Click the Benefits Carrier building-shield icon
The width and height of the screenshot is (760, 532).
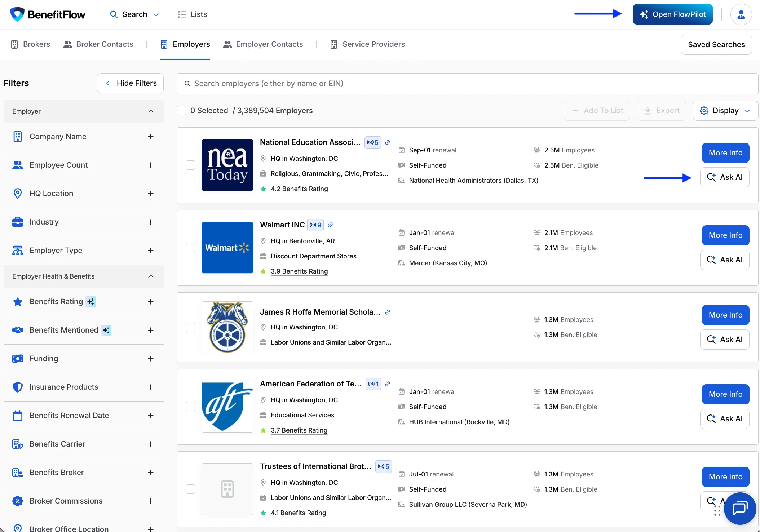coord(18,444)
